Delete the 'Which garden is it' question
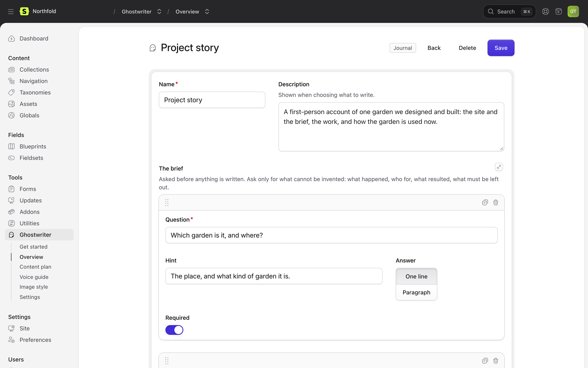The image size is (588, 368). (x=496, y=202)
